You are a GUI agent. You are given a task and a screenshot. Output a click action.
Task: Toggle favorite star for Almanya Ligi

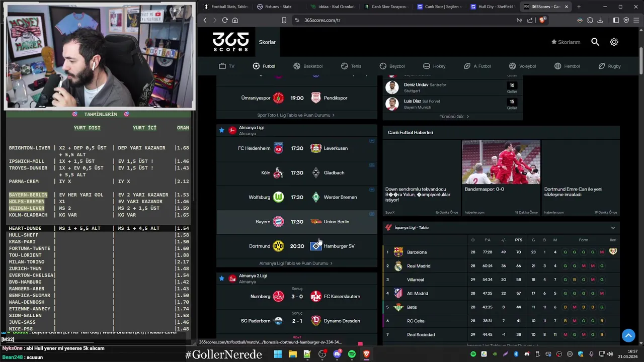[221, 130]
